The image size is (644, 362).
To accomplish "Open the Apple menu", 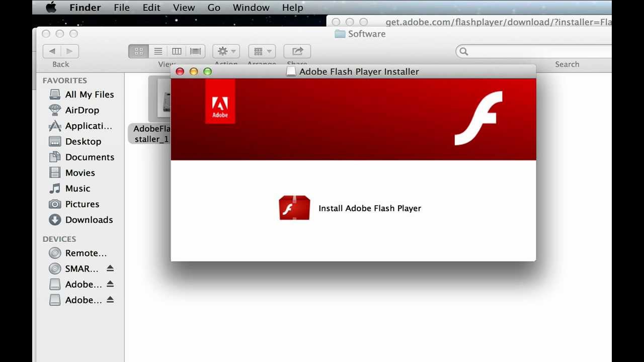I will point(51,8).
